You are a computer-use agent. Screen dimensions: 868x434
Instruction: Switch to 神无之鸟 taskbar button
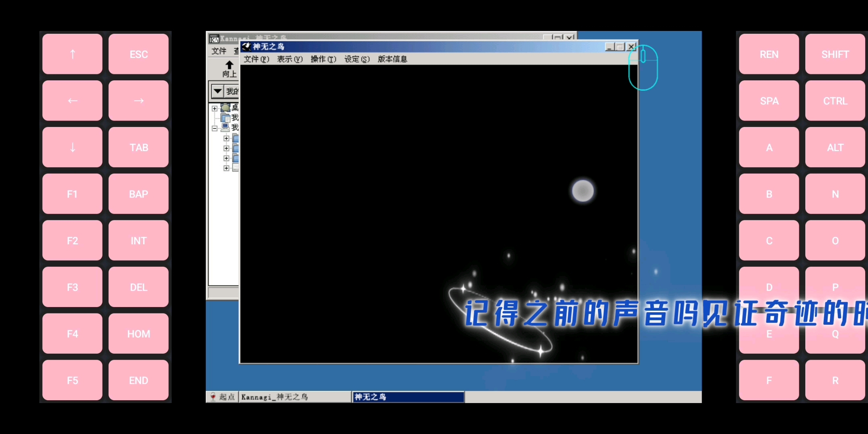(x=408, y=397)
